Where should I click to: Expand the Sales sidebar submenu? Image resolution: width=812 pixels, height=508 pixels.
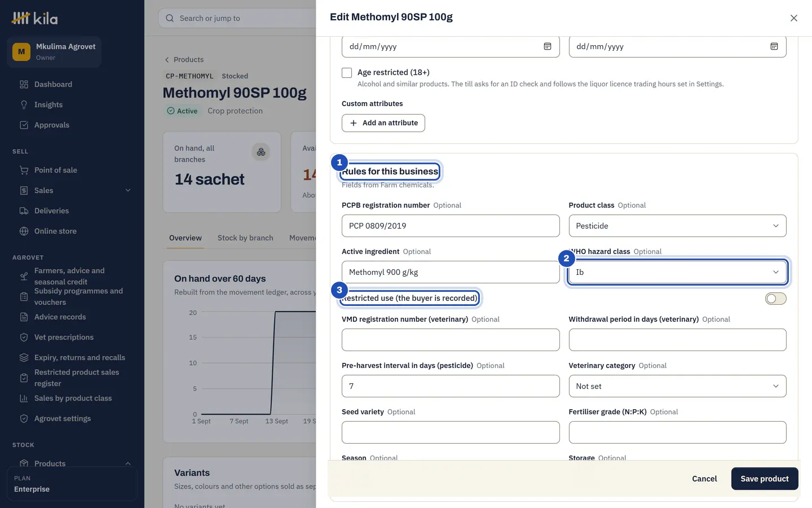[x=128, y=190]
